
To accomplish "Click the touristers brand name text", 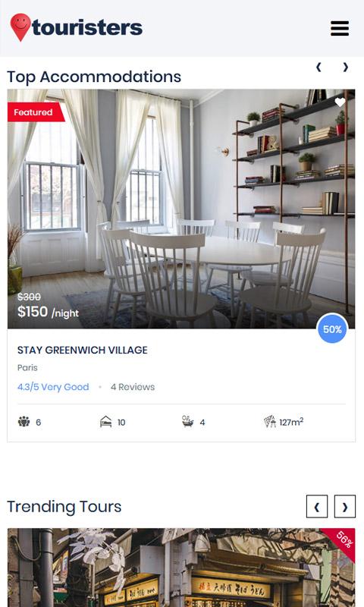I will pos(87,28).
